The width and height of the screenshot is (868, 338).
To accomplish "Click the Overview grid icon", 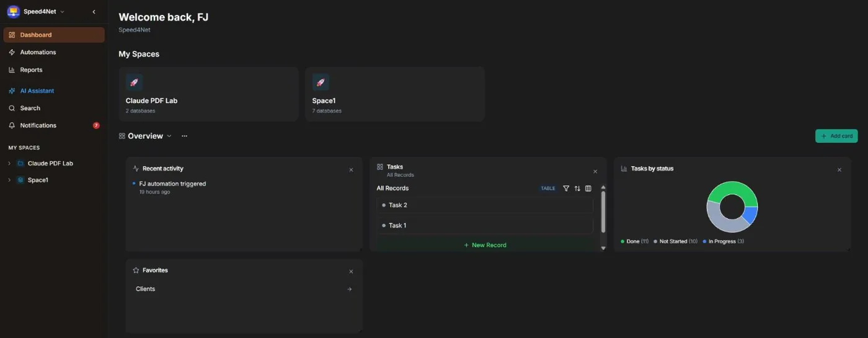I will [122, 136].
